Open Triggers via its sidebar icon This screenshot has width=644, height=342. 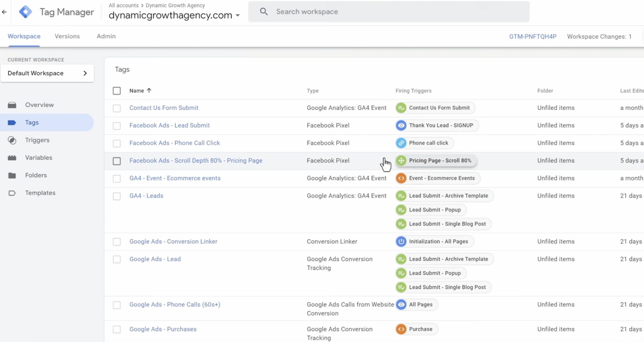coord(12,140)
